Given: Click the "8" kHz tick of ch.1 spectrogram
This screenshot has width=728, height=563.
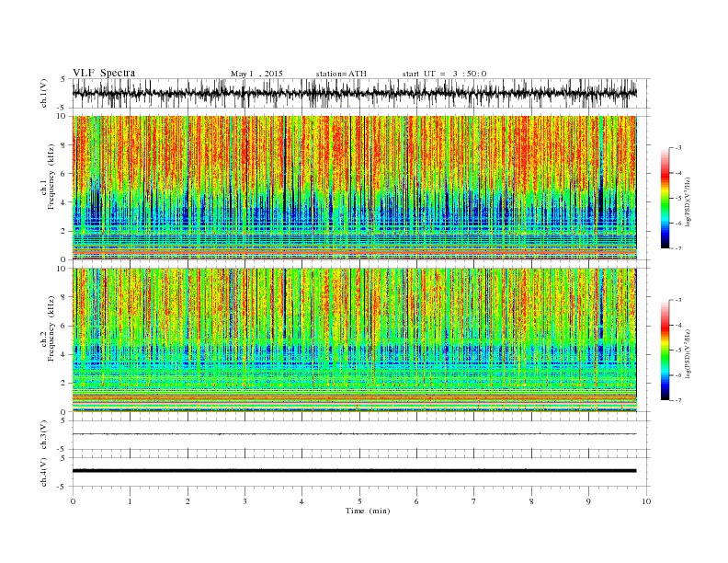Looking at the screenshot, I should [63, 145].
